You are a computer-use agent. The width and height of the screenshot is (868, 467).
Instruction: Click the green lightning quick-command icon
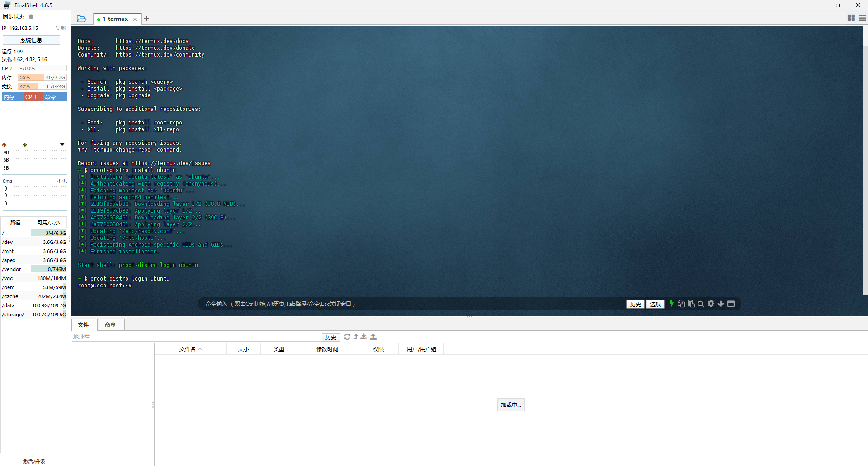click(x=671, y=304)
